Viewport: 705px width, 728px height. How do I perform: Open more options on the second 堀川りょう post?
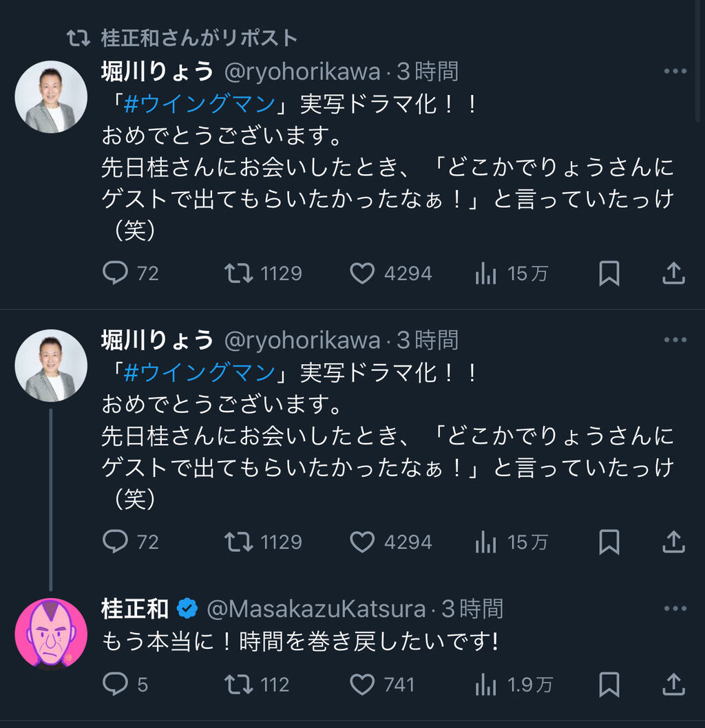click(675, 340)
